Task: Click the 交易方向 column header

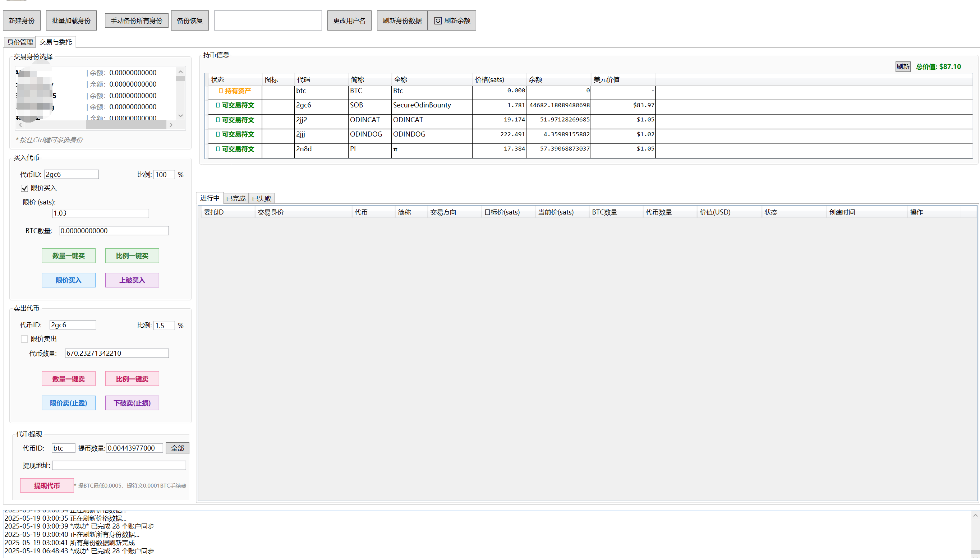Action: click(x=454, y=212)
